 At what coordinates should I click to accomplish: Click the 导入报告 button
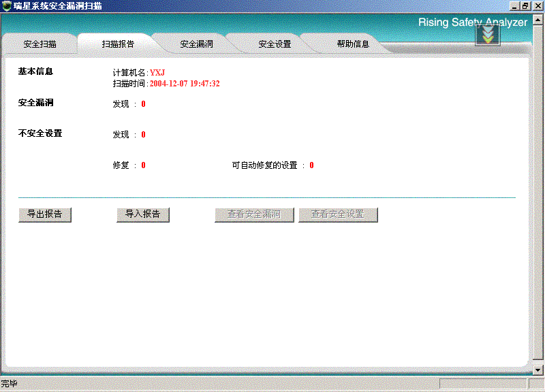(143, 214)
